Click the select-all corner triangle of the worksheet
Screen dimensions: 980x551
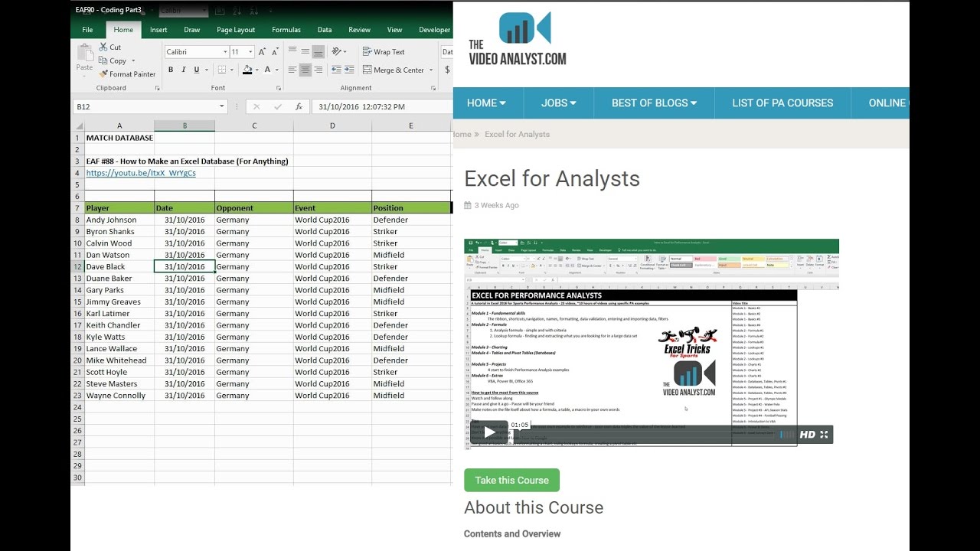click(x=78, y=126)
